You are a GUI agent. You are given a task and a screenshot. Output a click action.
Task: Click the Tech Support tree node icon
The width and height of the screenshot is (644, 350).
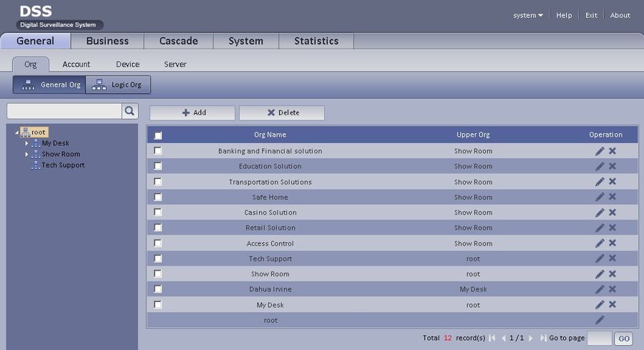(36, 165)
